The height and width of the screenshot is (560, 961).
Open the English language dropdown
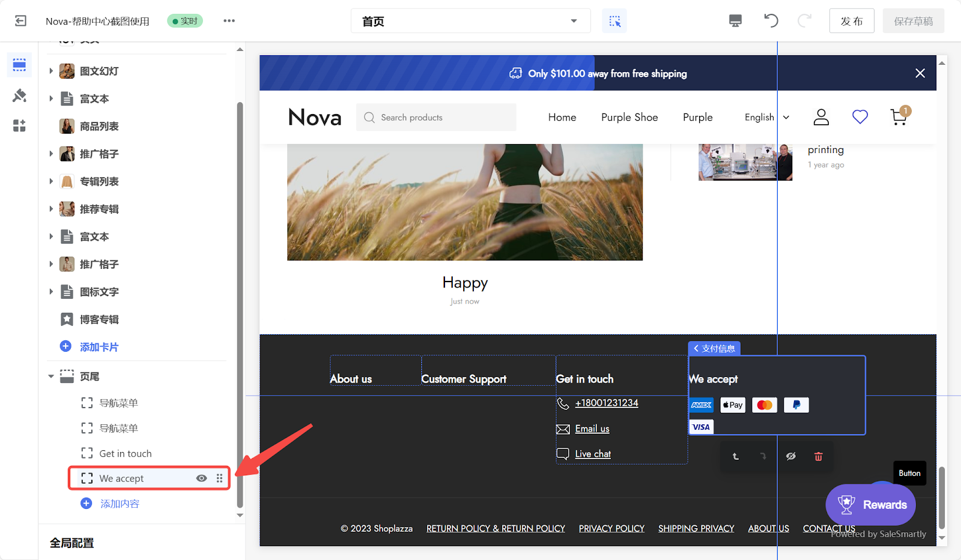point(767,117)
